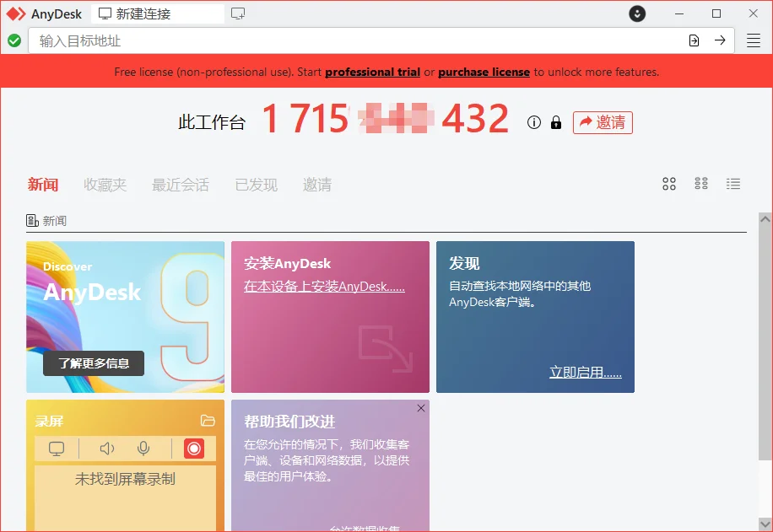This screenshot has width=773, height=532.
Task: Click the workstation ID number 1 715
Action: tap(305, 119)
